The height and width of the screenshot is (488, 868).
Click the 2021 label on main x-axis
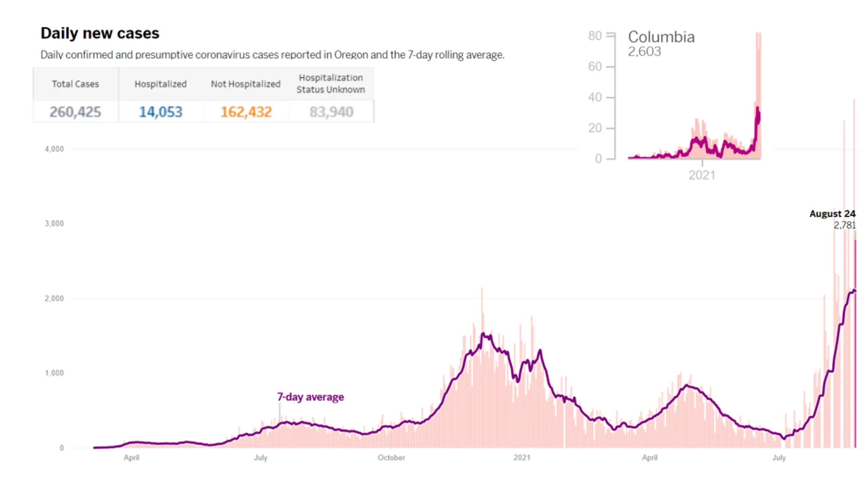coord(522,458)
